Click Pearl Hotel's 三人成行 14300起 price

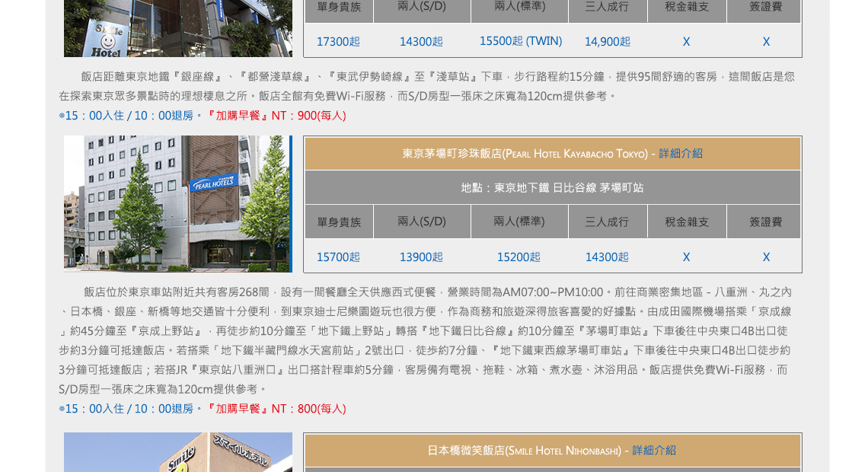607,257
